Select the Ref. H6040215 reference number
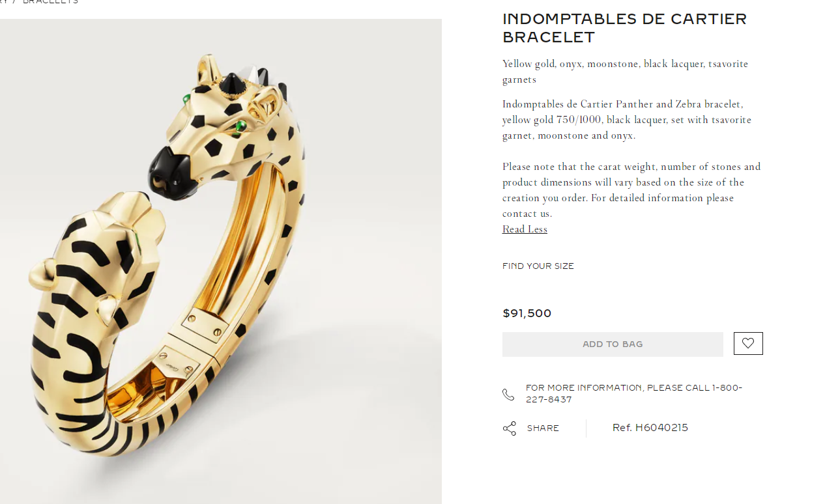 click(x=650, y=428)
